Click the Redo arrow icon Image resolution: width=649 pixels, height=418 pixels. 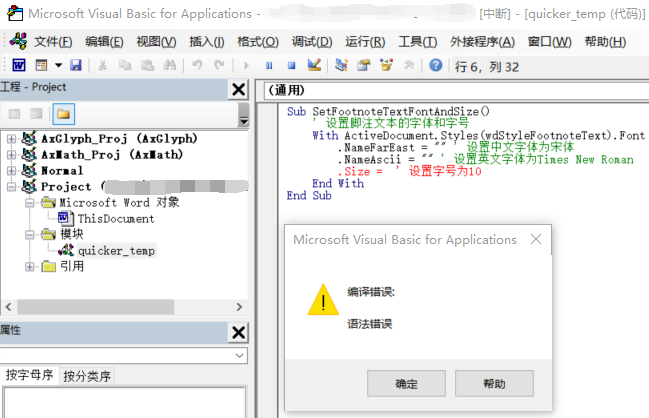point(219,65)
